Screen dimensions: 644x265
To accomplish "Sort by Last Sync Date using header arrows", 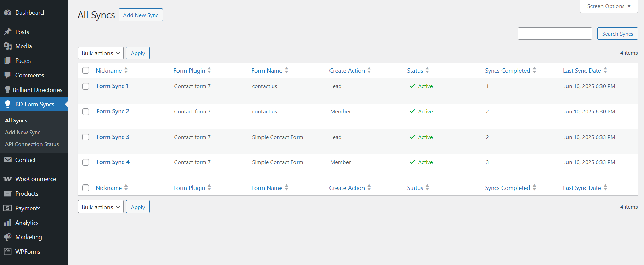I will click(x=605, y=70).
